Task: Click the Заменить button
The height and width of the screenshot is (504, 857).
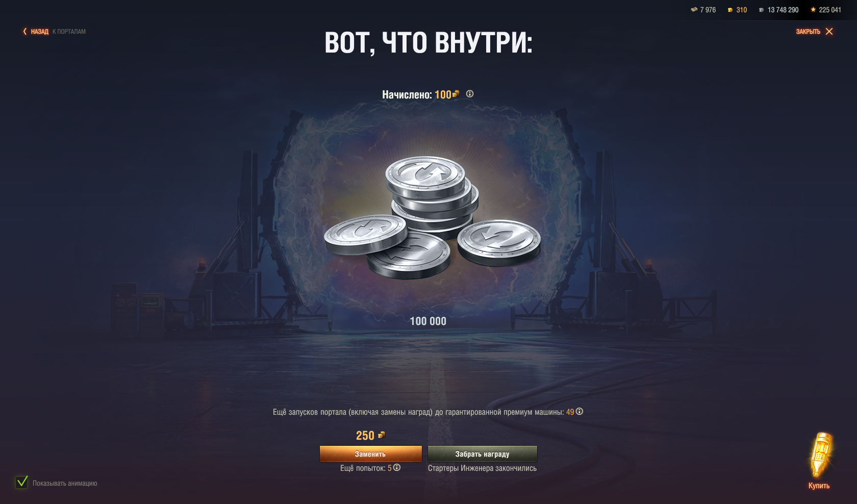Action: (371, 454)
